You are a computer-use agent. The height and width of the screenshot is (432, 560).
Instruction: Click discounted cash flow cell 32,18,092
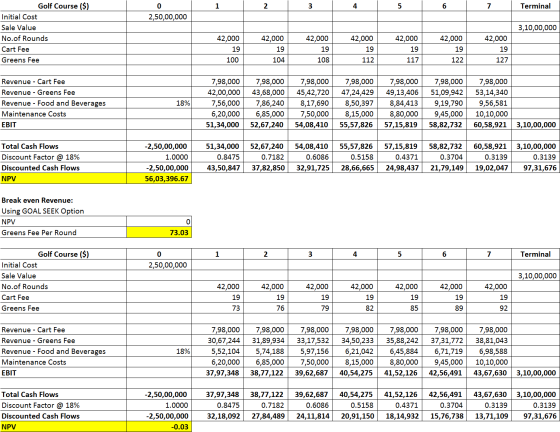(x=218, y=416)
